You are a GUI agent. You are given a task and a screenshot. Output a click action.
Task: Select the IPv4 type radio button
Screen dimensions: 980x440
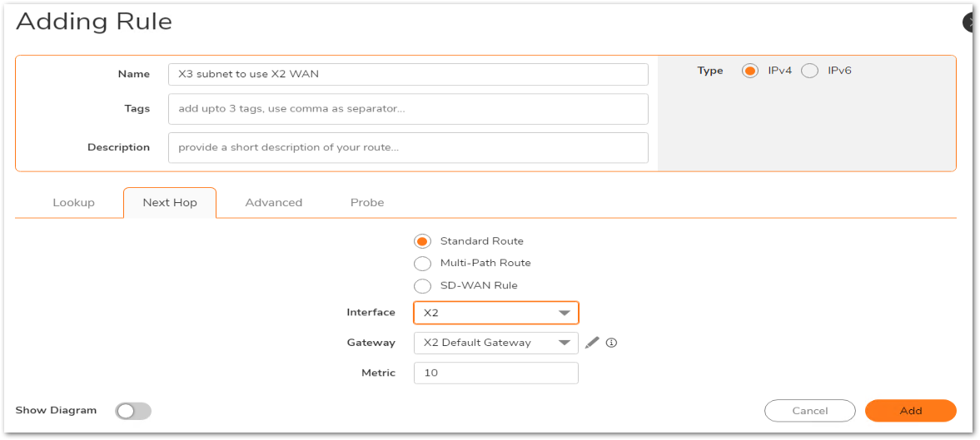(x=750, y=71)
